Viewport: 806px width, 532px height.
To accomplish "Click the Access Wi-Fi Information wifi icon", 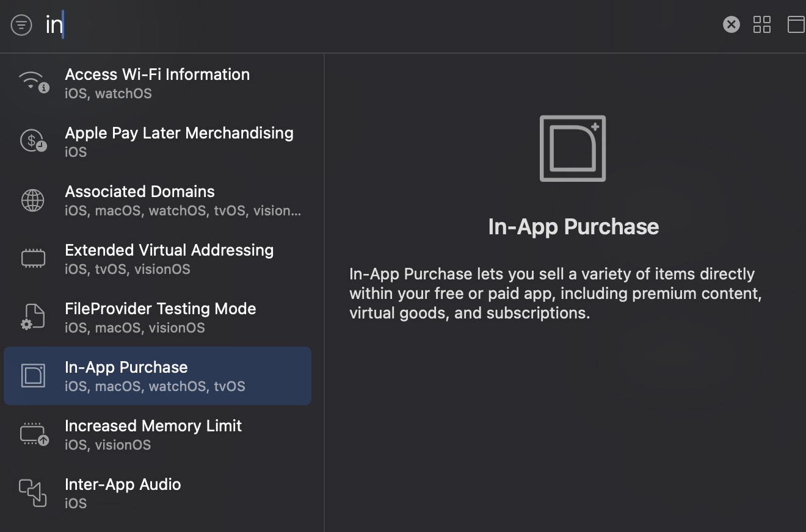I will click(x=34, y=82).
